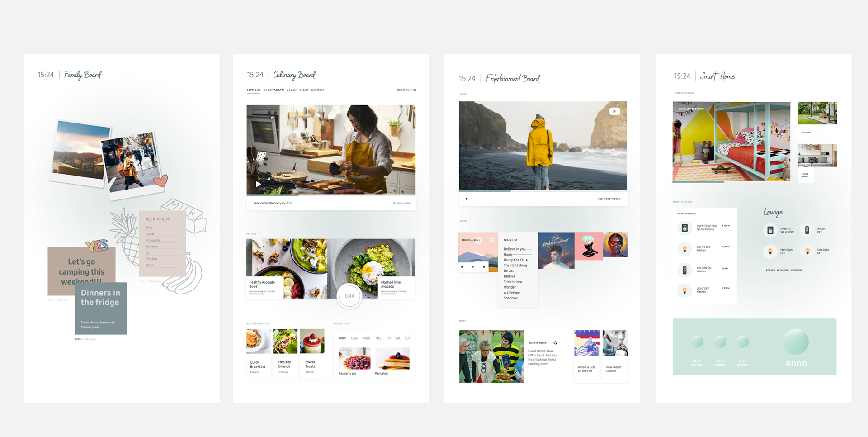Open the Healthy Brunch recommendation card

pyautogui.click(x=285, y=354)
